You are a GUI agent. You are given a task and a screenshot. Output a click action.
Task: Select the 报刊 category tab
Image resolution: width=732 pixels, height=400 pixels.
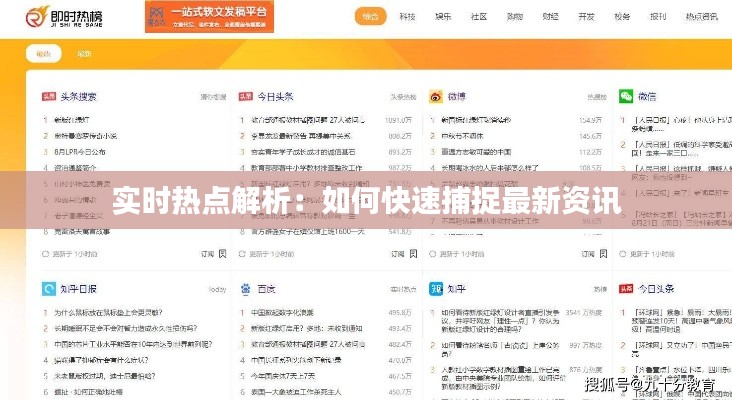[x=658, y=16]
